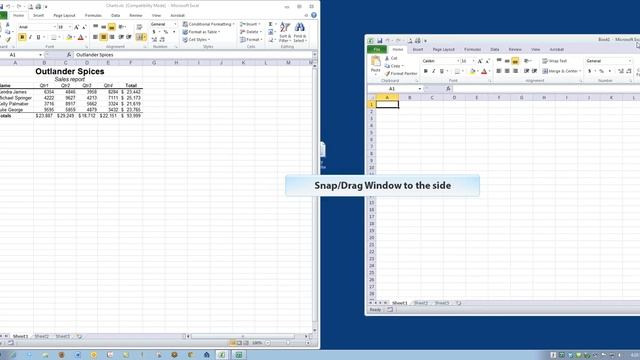Open font size dropdown in left window

pyautogui.click(x=70, y=27)
